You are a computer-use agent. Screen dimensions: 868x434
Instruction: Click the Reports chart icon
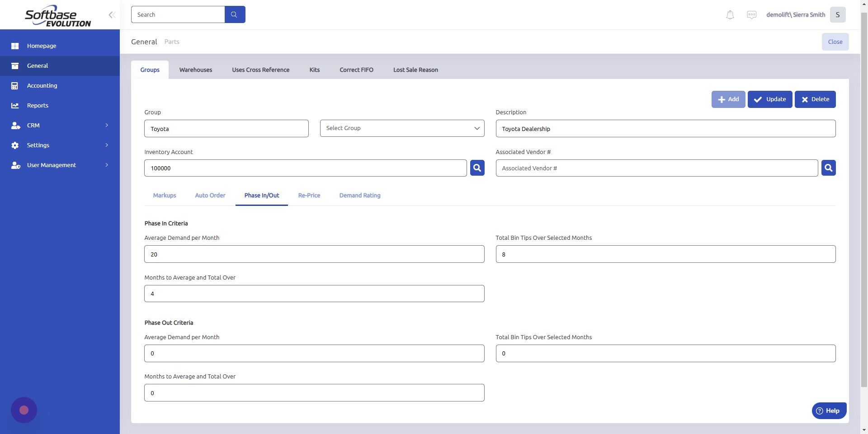15,105
